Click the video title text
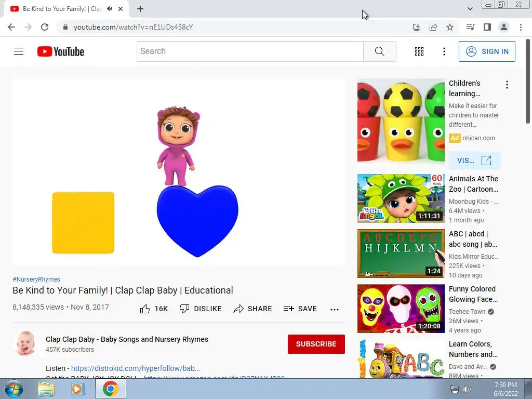 [123, 290]
